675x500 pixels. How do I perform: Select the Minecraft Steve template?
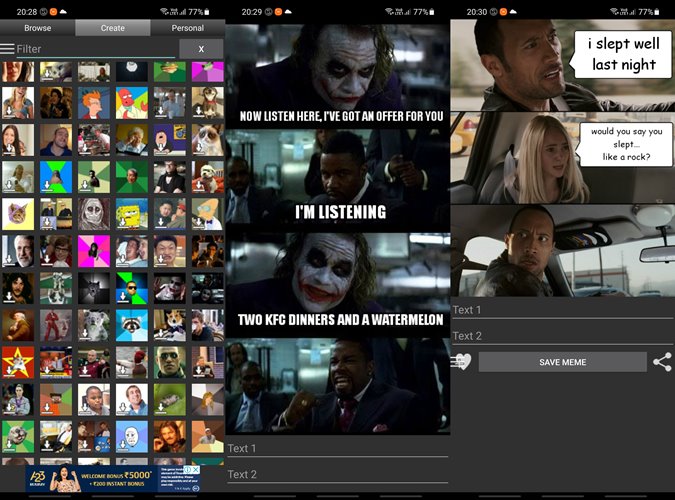[56, 399]
